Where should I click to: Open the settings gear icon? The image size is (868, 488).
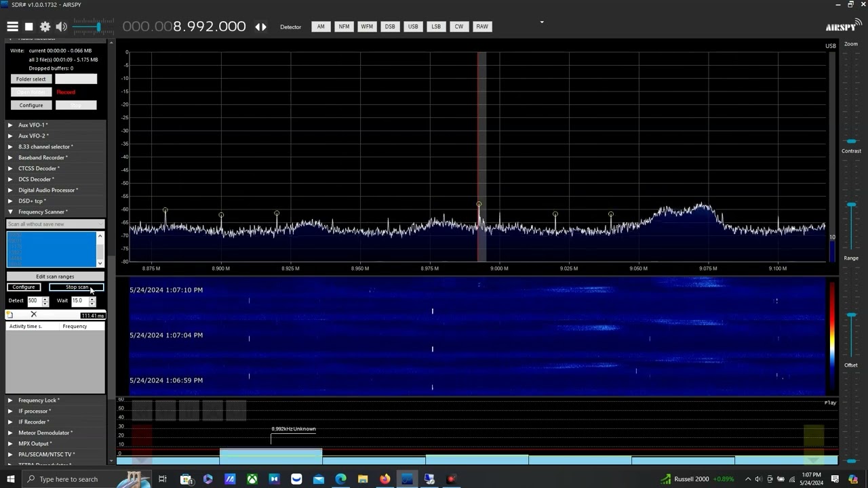coord(45,26)
